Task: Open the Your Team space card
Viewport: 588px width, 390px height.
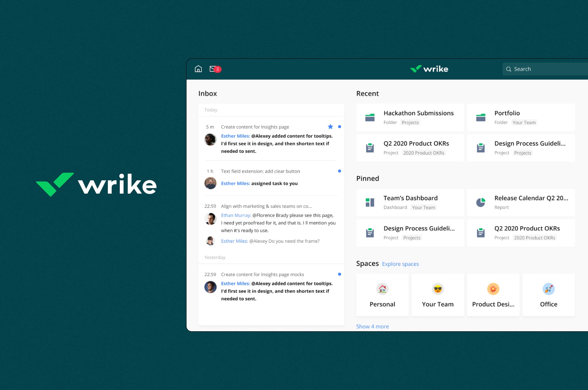Action: click(x=438, y=295)
